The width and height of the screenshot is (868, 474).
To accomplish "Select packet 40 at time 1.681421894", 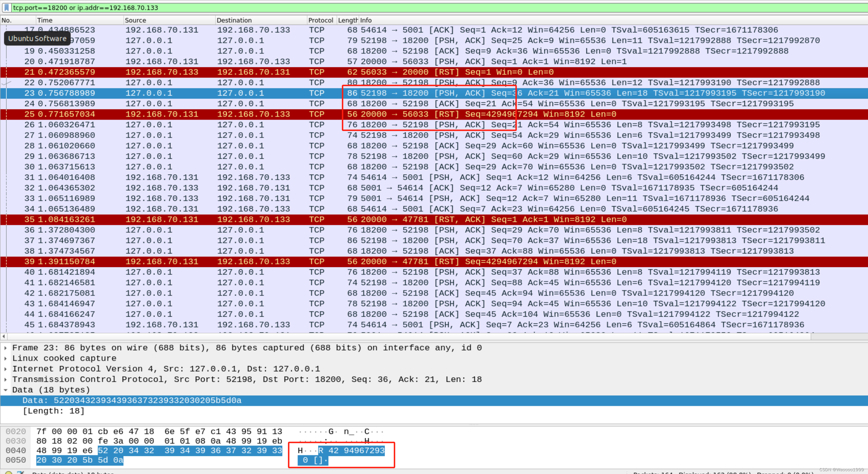I will click(434, 272).
